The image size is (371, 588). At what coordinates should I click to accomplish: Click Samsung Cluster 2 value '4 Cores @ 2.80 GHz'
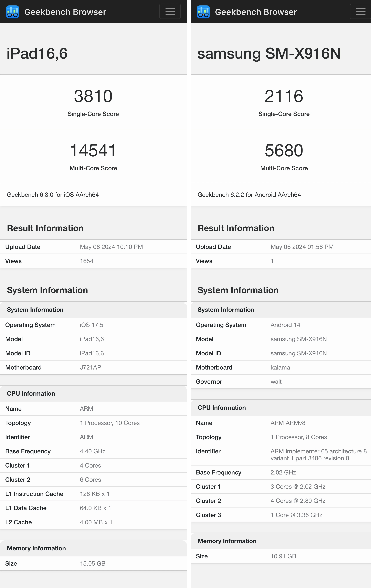point(298,501)
